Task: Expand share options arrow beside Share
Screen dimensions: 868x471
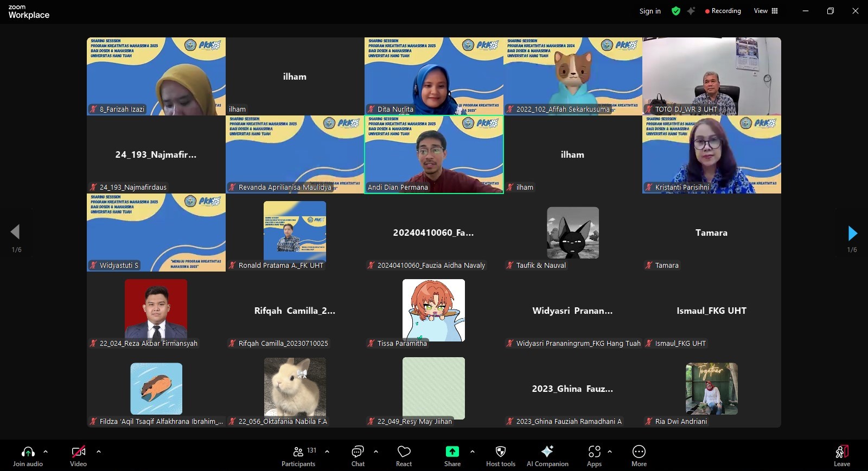Action: (473, 451)
